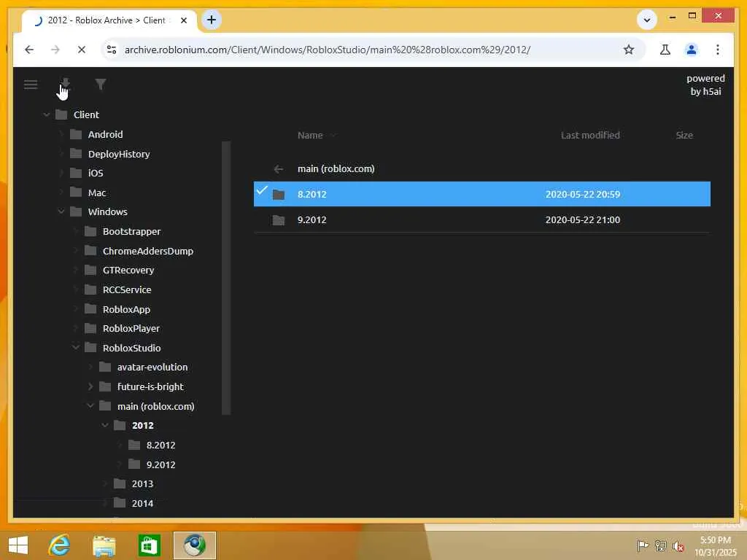The image size is (747, 560).
Task: Open the taskbar clock and date
Action: click(716, 546)
